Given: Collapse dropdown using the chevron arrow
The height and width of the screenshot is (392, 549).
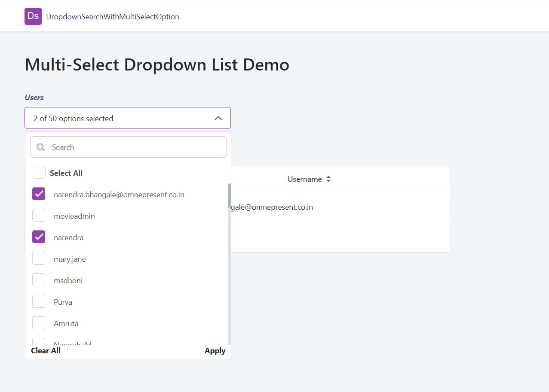Looking at the screenshot, I should (218, 118).
